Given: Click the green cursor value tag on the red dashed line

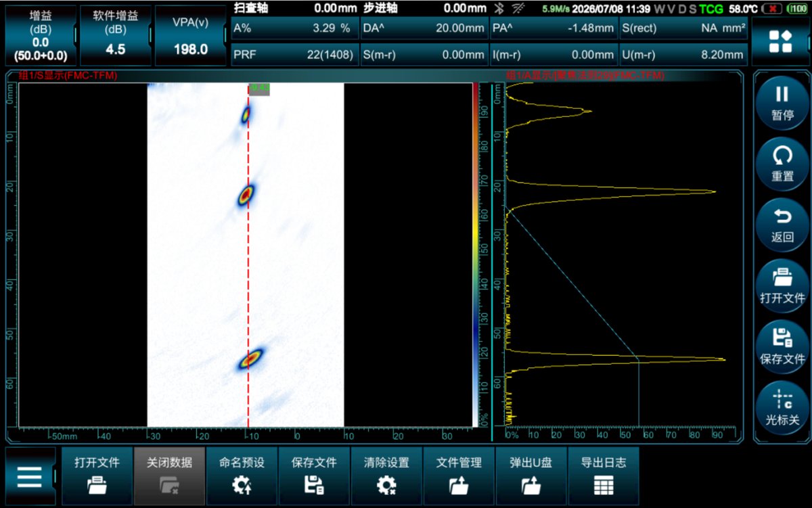Looking at the screenshot, I should tap(260, 89).
